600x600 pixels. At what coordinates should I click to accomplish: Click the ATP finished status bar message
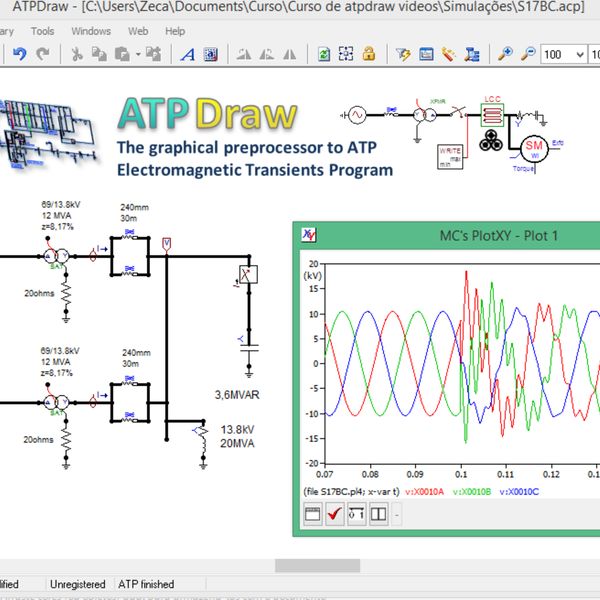coord(146,584)
